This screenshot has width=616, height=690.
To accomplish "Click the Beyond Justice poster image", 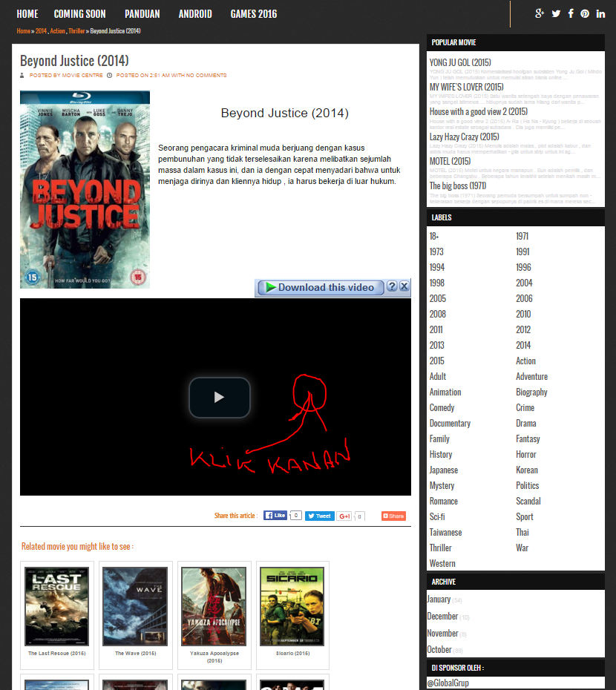I will [85, 189].
